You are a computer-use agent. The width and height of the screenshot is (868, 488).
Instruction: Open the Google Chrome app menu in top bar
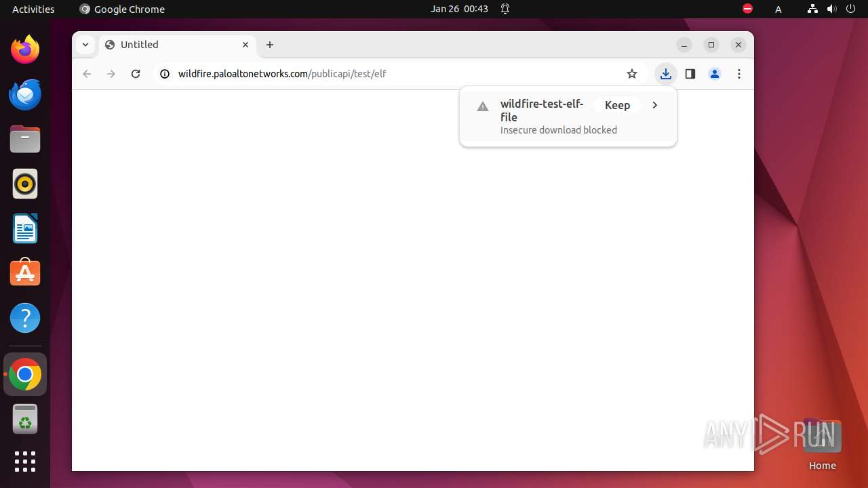(x=122, y=9)
